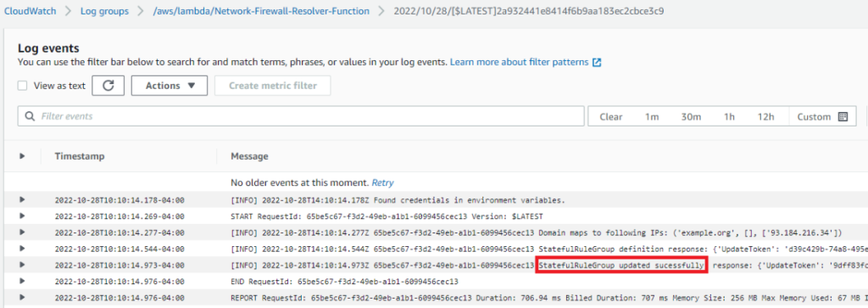The height and width of the screenshot is (308, 868).
Task: Select timestamp 2022-10-28T10:10:14.277-04:00
Action: click(120, 232)
